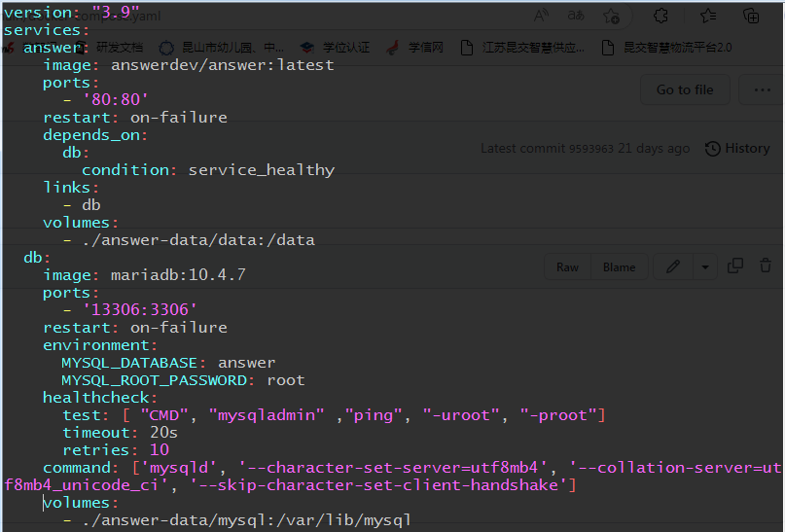Image resolution: width=785 pixels, height=532 pixels.
Task: Click the 'timeout: 20s' line
Action: point(121,433)
